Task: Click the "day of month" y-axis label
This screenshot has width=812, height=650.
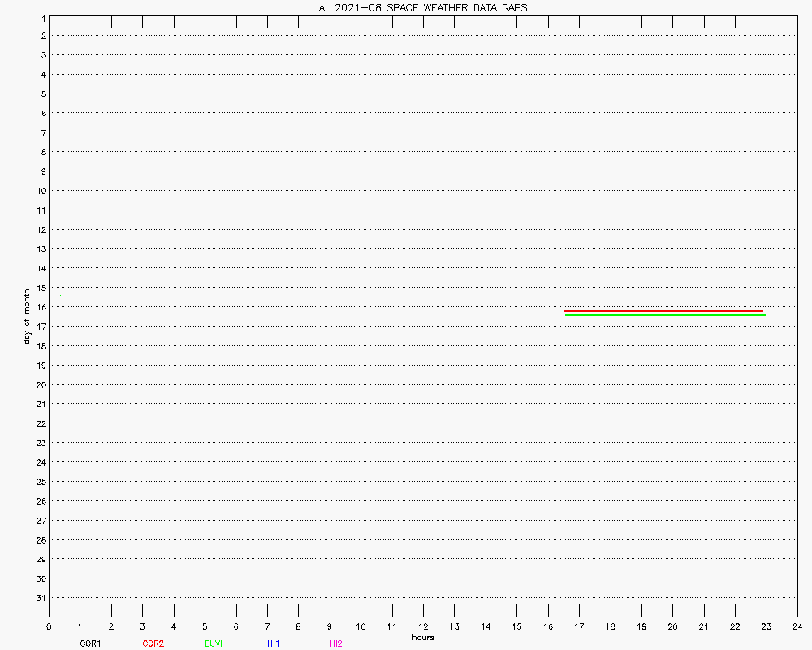Action: (x=27, y=315)
